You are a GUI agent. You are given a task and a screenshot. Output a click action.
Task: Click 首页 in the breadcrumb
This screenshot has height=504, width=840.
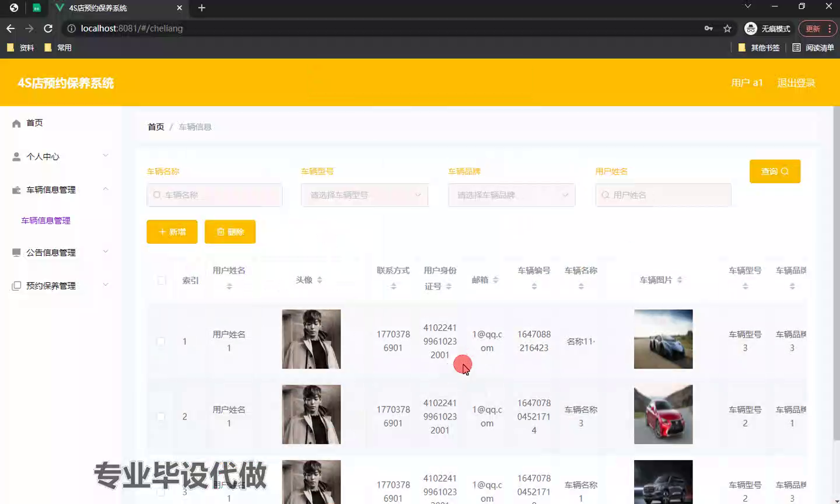(156, 127)
